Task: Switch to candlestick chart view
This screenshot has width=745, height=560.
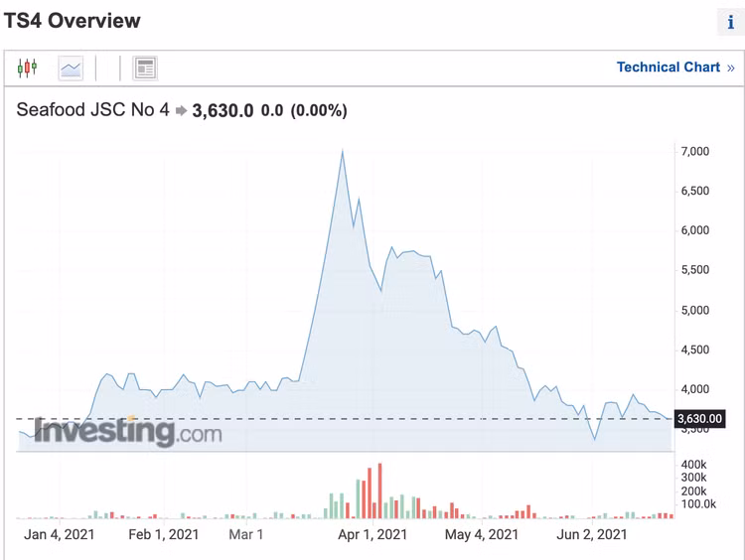Action: (x=27, y=68)
